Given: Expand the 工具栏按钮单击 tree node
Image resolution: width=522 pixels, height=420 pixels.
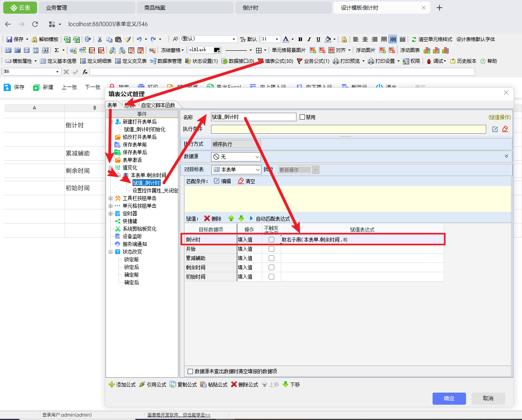Looking at the screenshot, I should 111,198.
